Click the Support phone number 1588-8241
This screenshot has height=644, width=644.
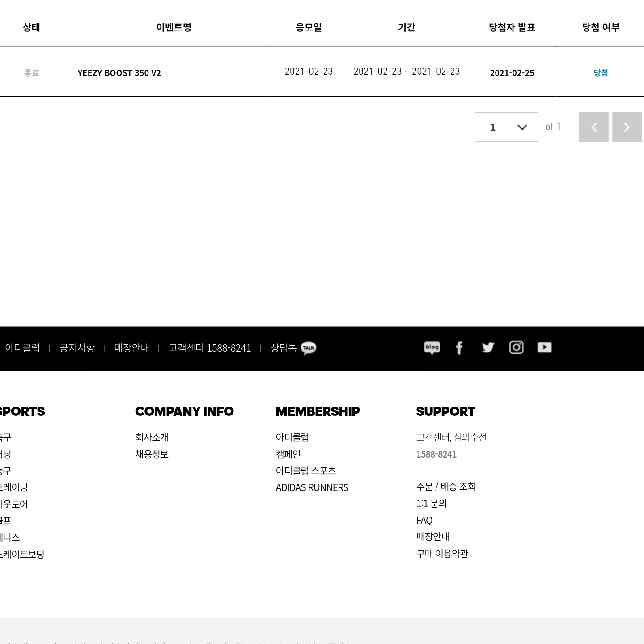pyautogui.click(x=436, y=454)
